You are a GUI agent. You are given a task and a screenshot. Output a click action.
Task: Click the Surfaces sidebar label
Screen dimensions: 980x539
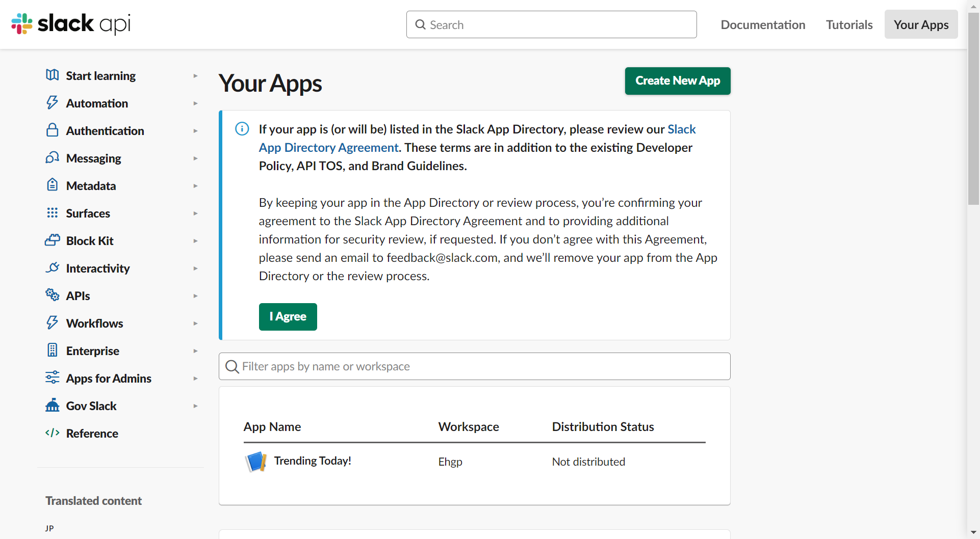point(88,213)
